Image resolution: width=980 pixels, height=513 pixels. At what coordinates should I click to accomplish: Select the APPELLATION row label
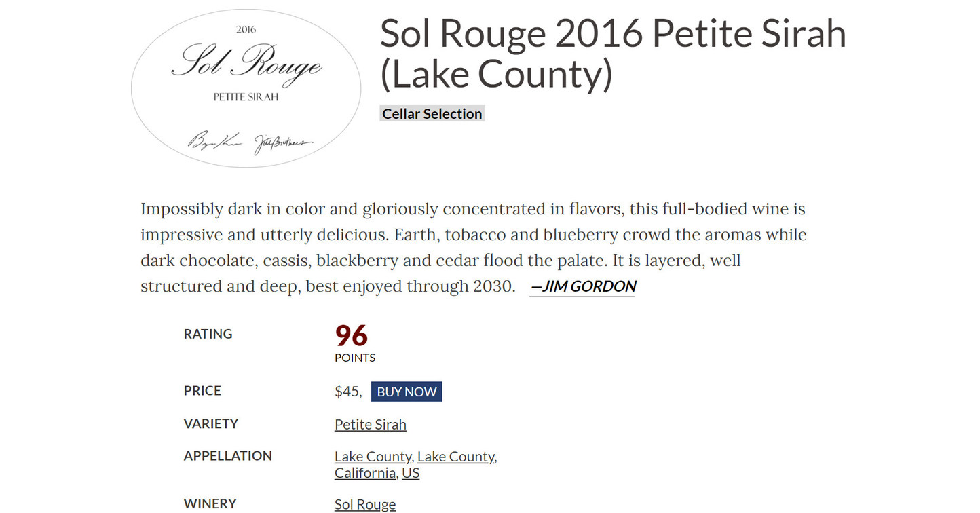click(228, 455)
